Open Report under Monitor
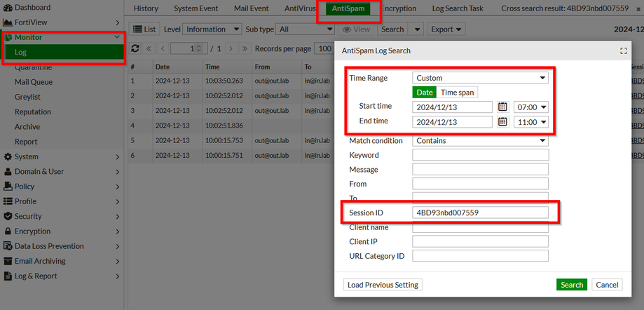This screenshot has width=644, height=310. (26, 142)
